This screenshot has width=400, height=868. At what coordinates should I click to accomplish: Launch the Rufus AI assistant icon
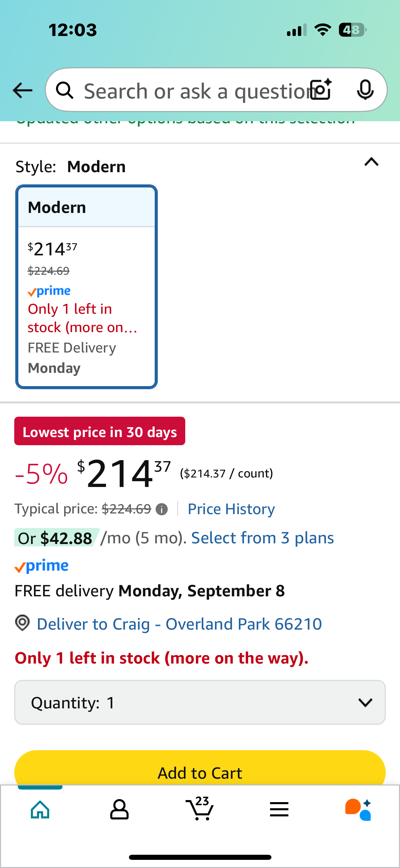click(358, 810)
